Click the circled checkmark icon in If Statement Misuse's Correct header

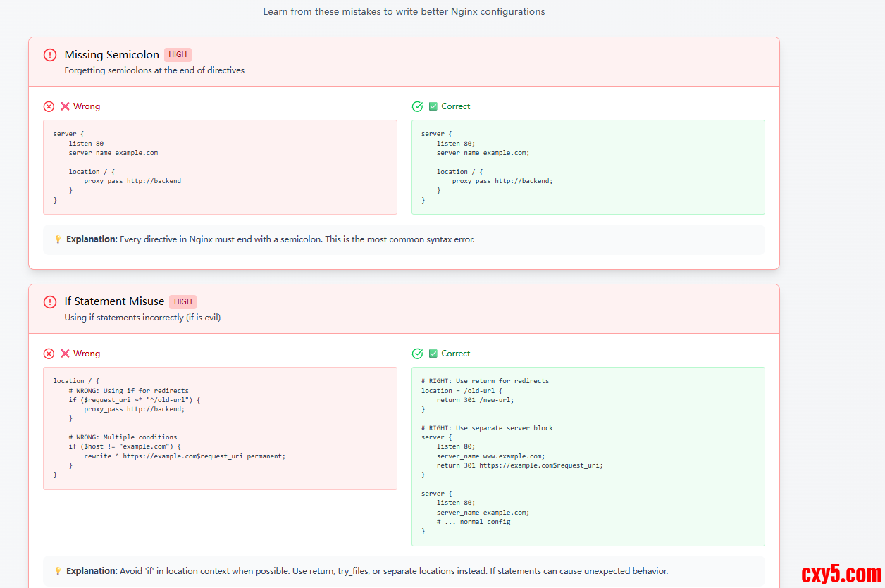417,354
